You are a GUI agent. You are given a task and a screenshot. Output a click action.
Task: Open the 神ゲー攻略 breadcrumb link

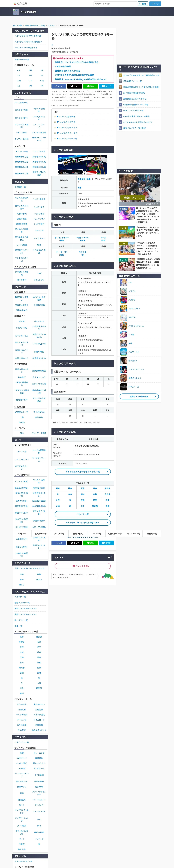pos(17,26)
